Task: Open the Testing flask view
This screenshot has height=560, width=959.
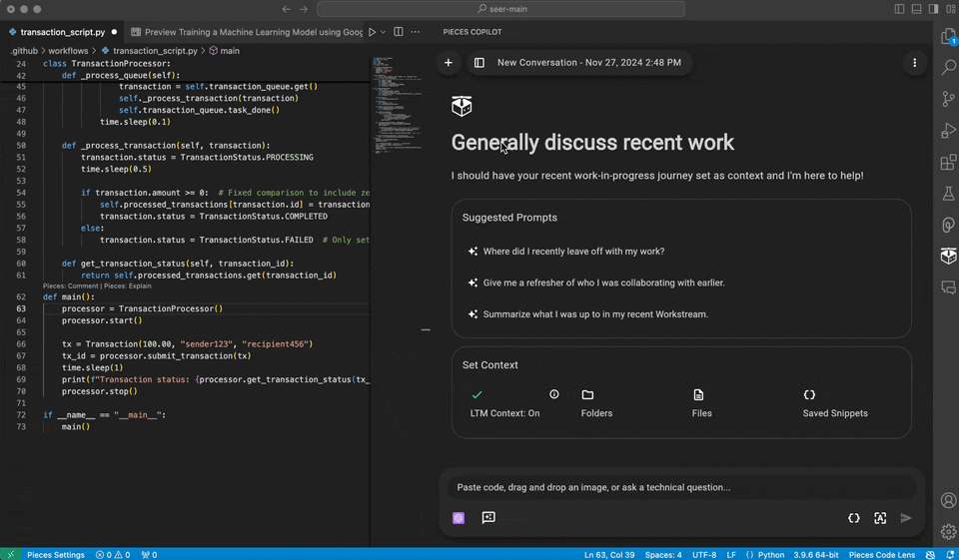Action: 948,194
